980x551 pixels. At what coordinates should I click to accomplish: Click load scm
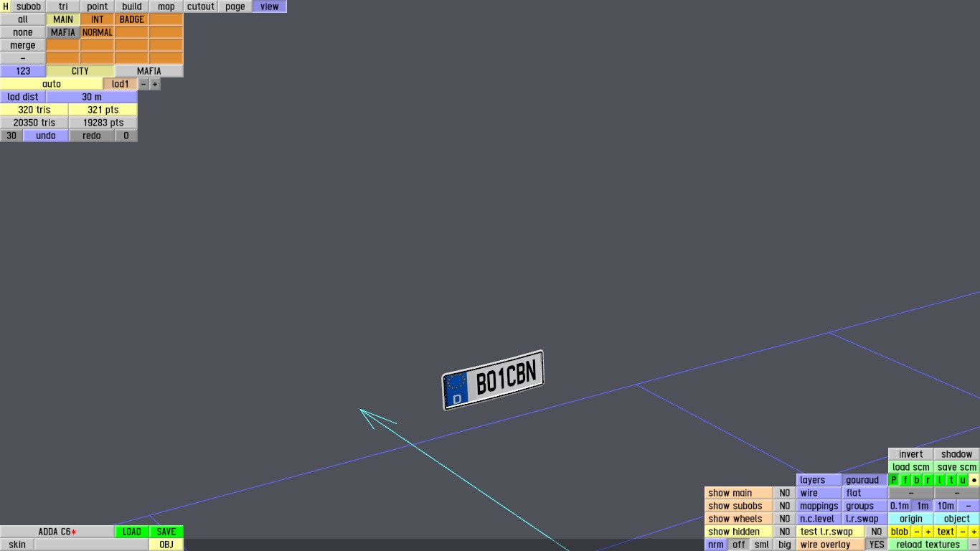pos(911,467)
